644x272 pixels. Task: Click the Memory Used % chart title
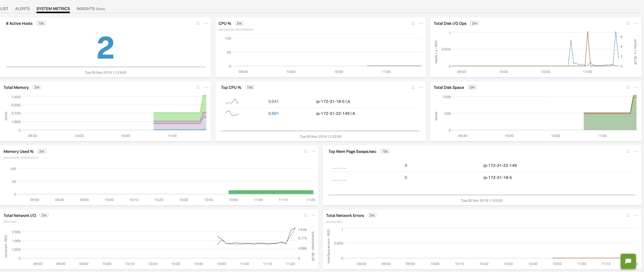(x=18, y=152)
